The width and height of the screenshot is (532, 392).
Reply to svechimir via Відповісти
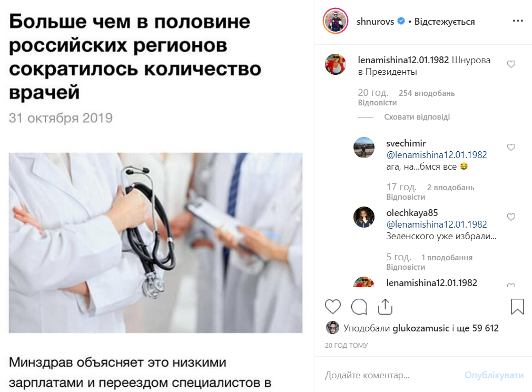tap(406, 197)
